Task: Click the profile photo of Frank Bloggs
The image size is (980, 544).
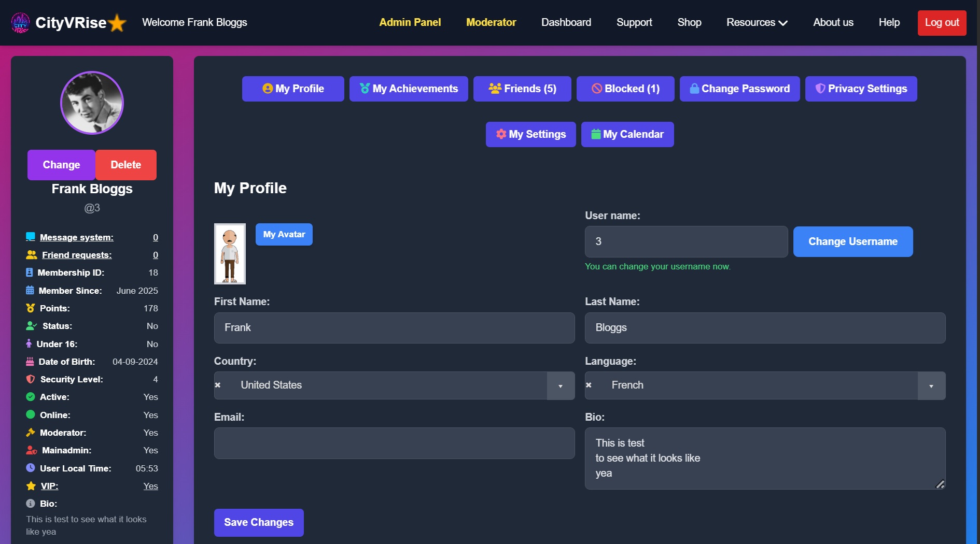Action: [x=92, y=103]
